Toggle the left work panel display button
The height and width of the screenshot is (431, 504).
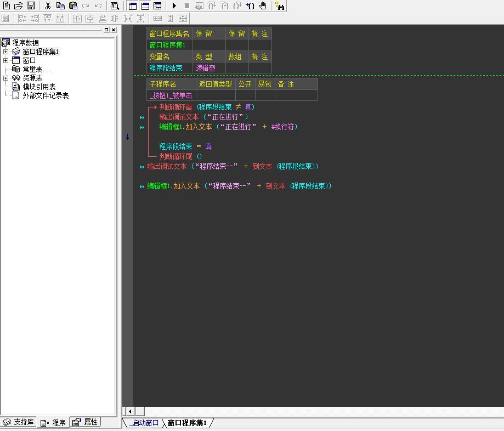132,6
